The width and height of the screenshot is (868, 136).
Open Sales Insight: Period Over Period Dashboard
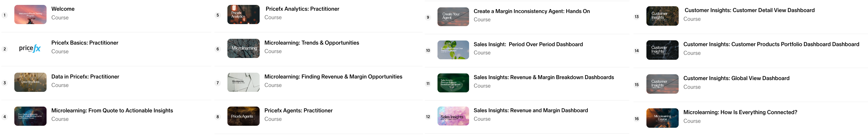point(528,45)
